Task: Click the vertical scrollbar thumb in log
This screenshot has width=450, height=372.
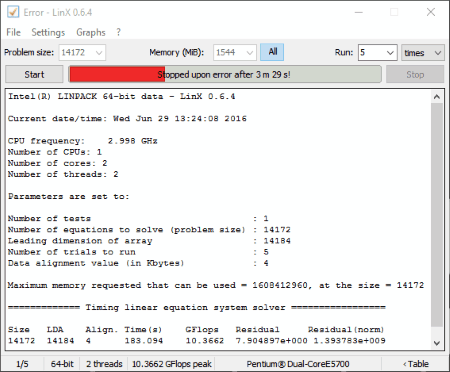Action: coord(437,215)
